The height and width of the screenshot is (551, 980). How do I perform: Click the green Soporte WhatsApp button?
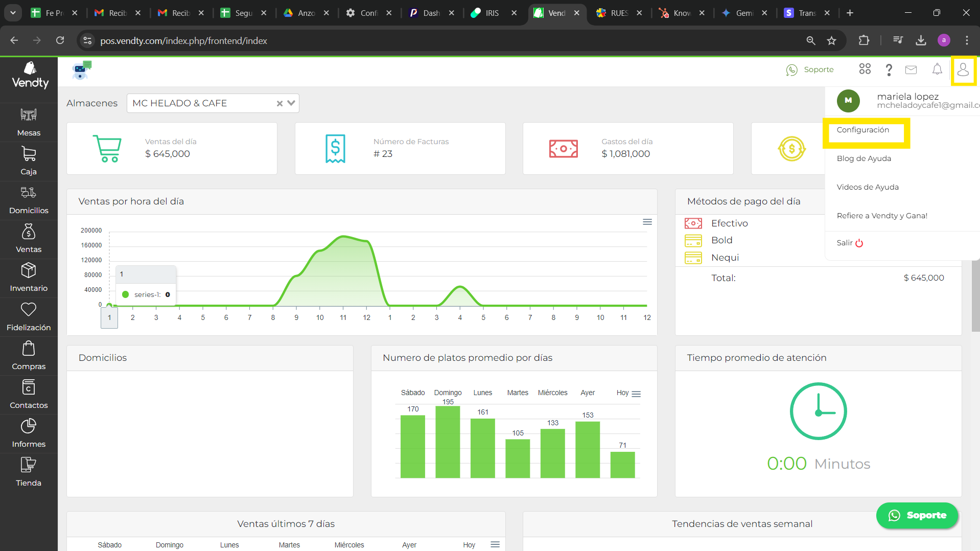click(917, 515)
